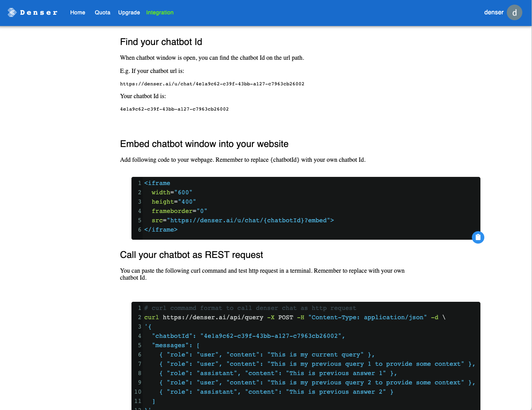
Task: Click the 'previous query 2' code line
Action: click(x=317, y=382)
